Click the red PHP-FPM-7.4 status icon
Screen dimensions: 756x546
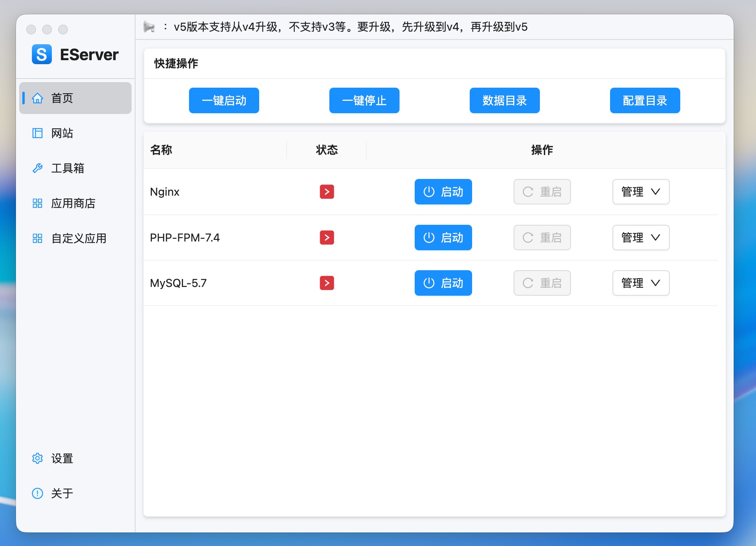[327, 238]
